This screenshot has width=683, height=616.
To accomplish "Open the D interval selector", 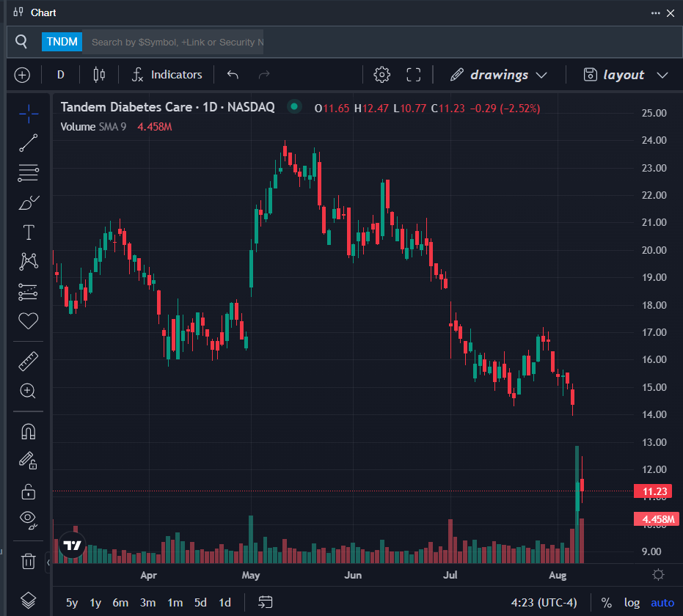I will tap(61, 75).
